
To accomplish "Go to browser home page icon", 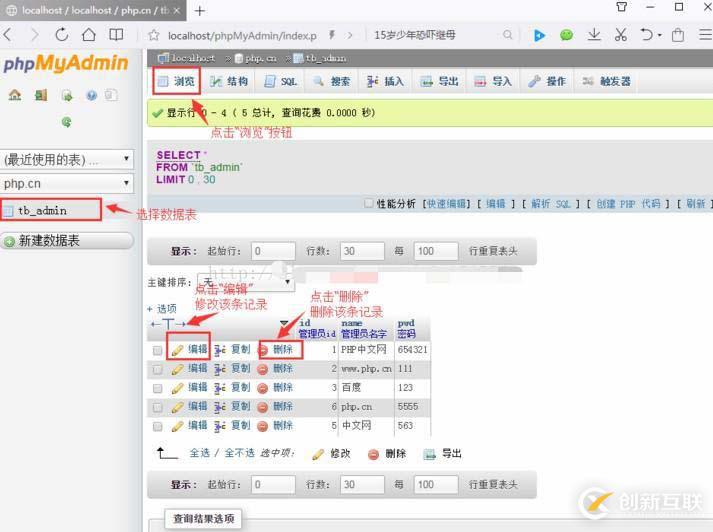I will [89, 35].
